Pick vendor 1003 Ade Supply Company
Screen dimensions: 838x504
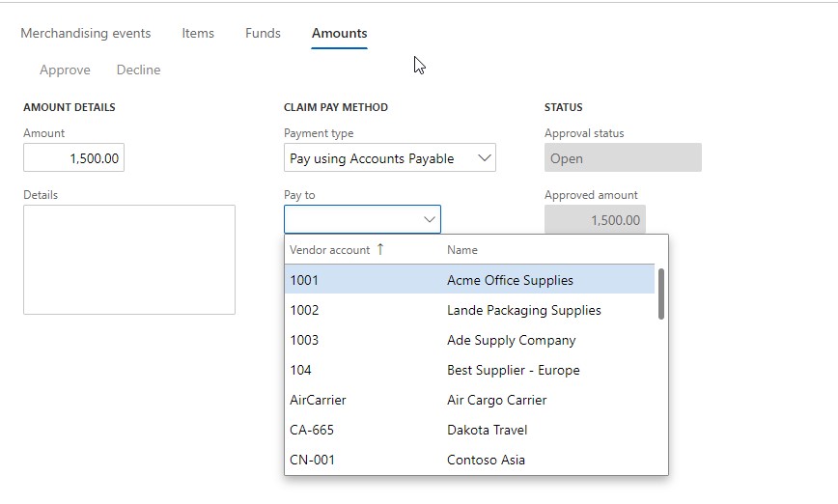click(470, 340)
